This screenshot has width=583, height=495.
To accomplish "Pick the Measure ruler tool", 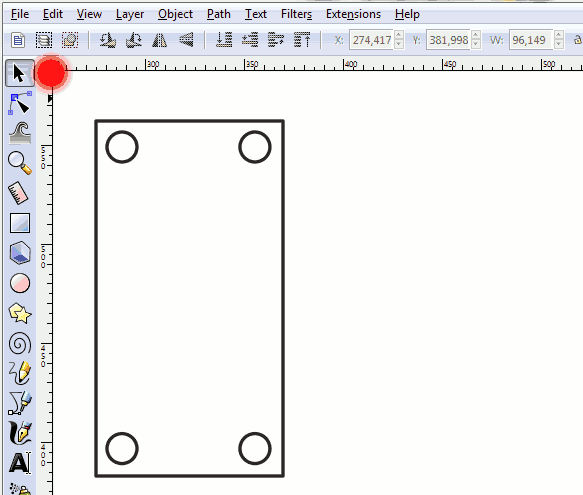I will 19,193.
